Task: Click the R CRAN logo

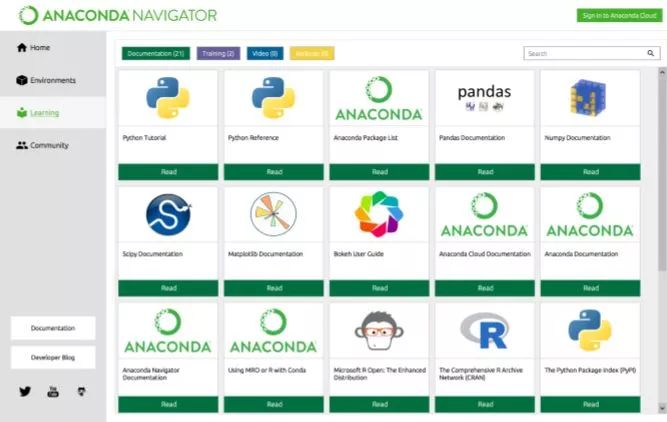Action: 484,331
